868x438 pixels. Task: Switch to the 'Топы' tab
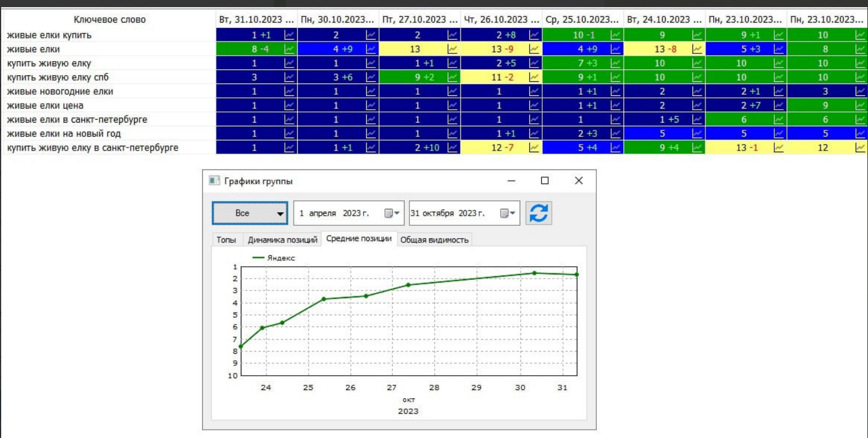pyautogui.click(x=226, y=240)
